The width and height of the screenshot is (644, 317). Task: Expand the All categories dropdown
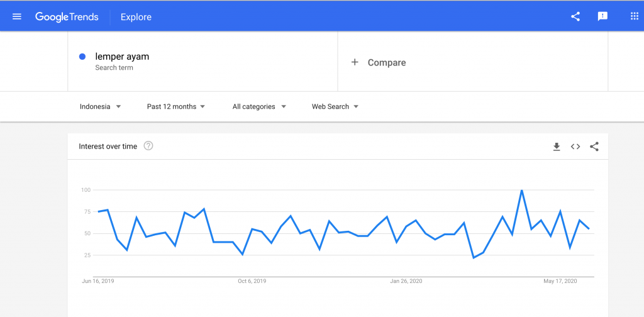click(259, 107)
